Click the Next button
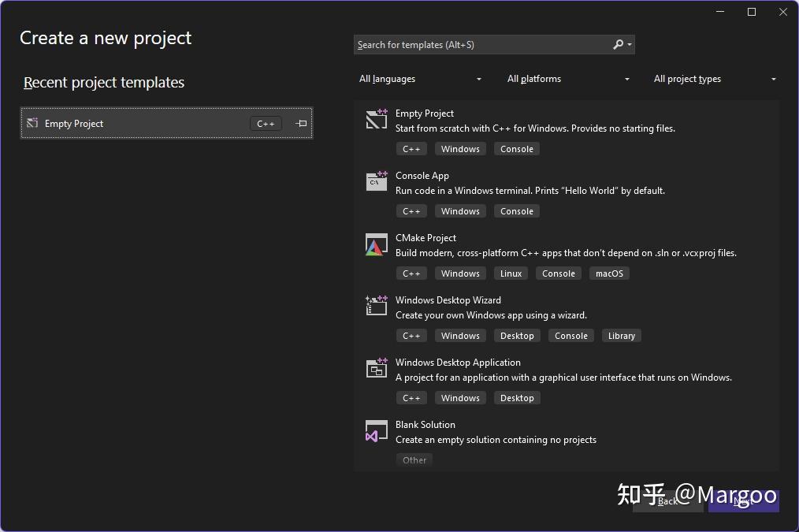 pos(744,501)
